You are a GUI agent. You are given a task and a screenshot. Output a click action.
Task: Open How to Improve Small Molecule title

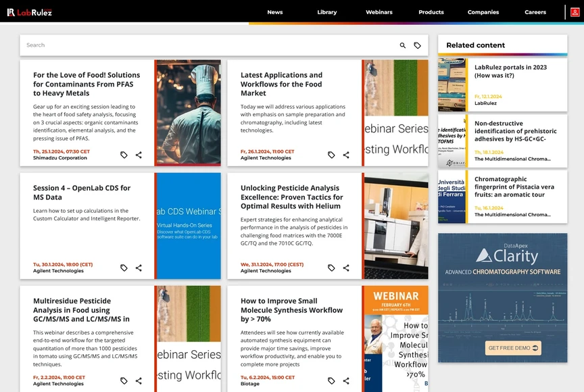(291, 310)
